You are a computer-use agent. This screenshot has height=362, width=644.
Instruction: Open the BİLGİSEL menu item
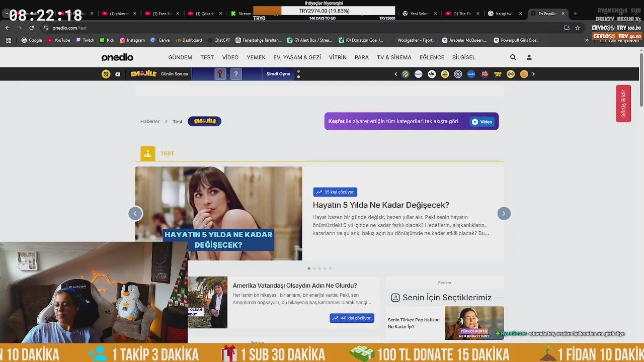pyautogui.click(x=463, y=57)
